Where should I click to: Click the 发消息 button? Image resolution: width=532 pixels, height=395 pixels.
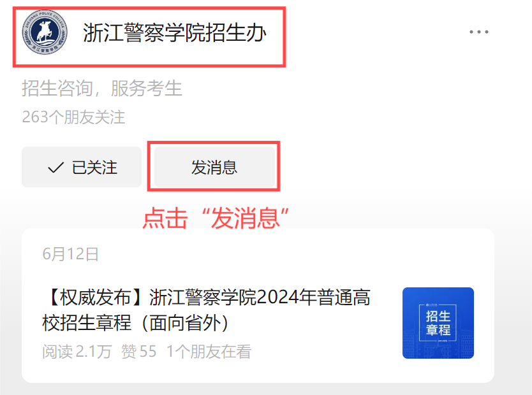[214, 167]
